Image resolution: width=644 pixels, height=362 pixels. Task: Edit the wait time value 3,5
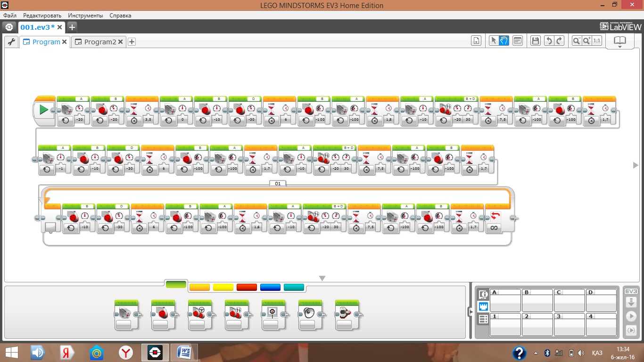[x=148, y=120]
